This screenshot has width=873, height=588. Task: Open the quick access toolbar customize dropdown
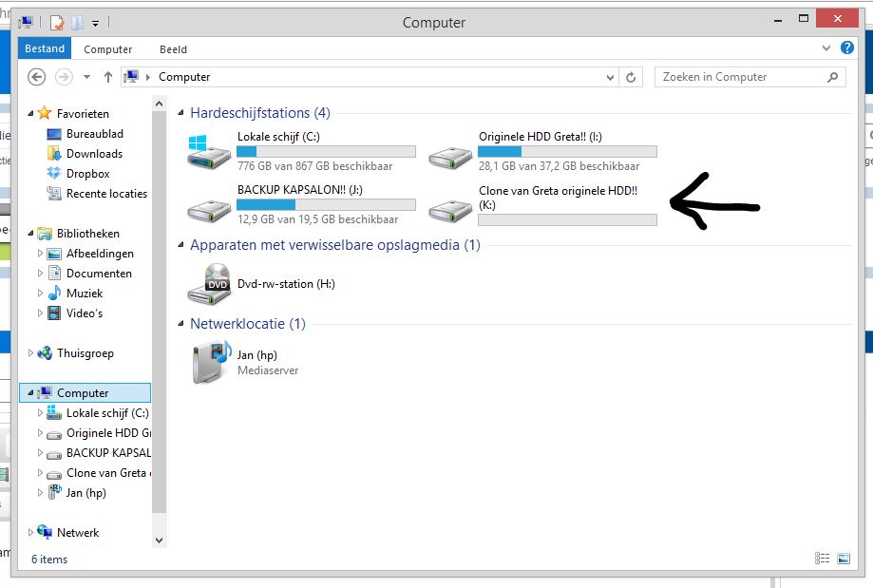tap(95, 23)
